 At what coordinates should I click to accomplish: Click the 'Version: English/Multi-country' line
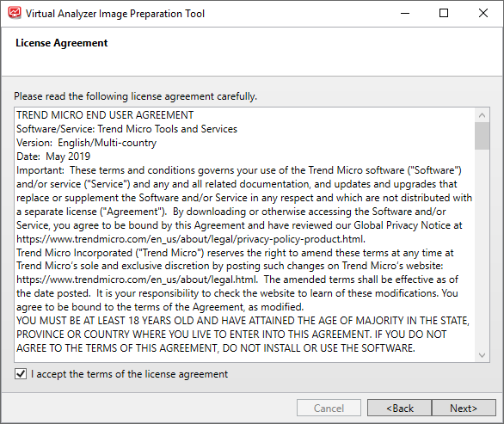point(87,143)
